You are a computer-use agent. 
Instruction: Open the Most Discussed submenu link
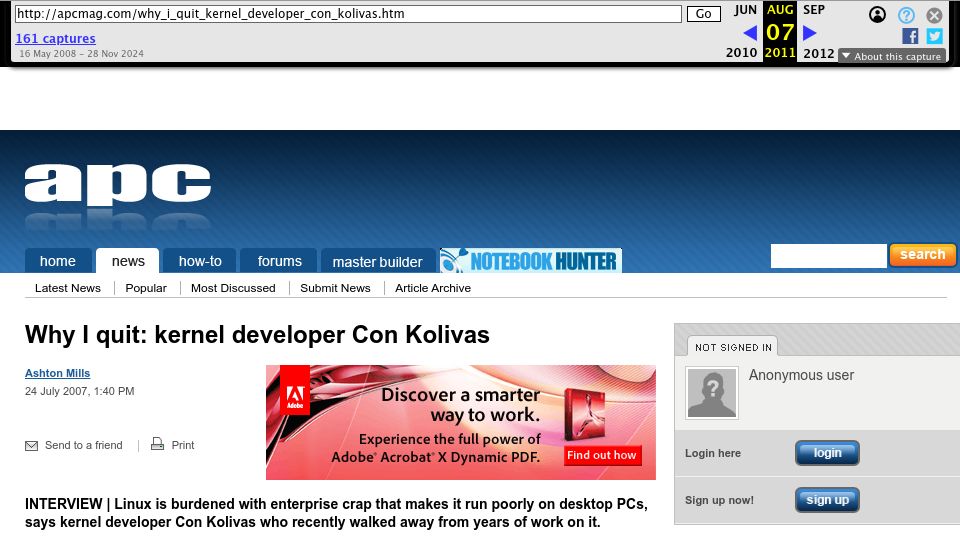tap(233, 288)
